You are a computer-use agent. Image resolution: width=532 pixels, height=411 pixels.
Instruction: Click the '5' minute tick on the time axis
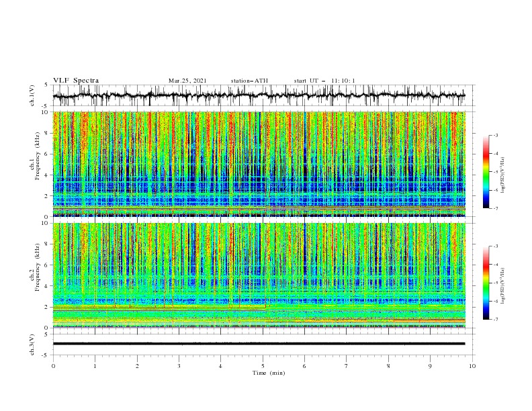[263, 366]
